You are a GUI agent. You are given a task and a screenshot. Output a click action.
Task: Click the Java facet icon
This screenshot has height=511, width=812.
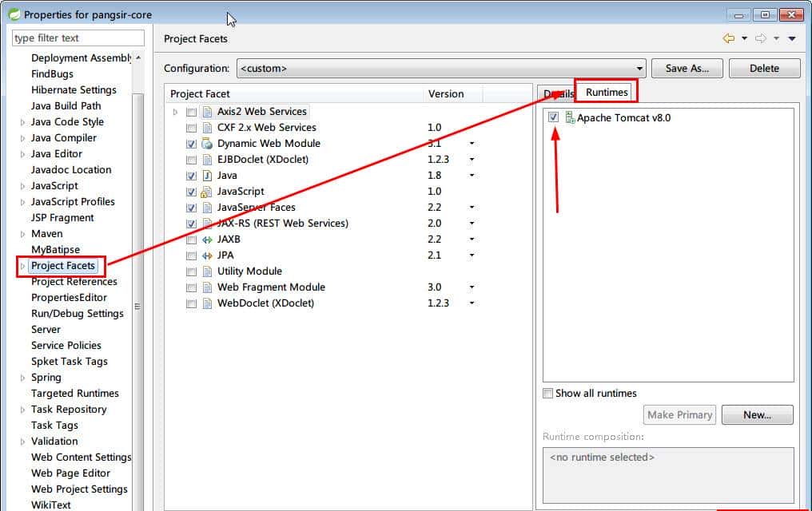(x=207, y=176)
